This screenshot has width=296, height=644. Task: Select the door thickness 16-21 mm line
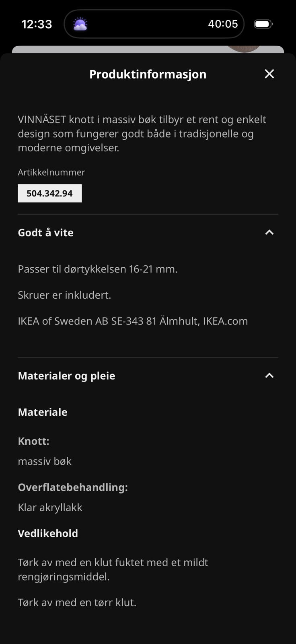click(x=98, y=269)
